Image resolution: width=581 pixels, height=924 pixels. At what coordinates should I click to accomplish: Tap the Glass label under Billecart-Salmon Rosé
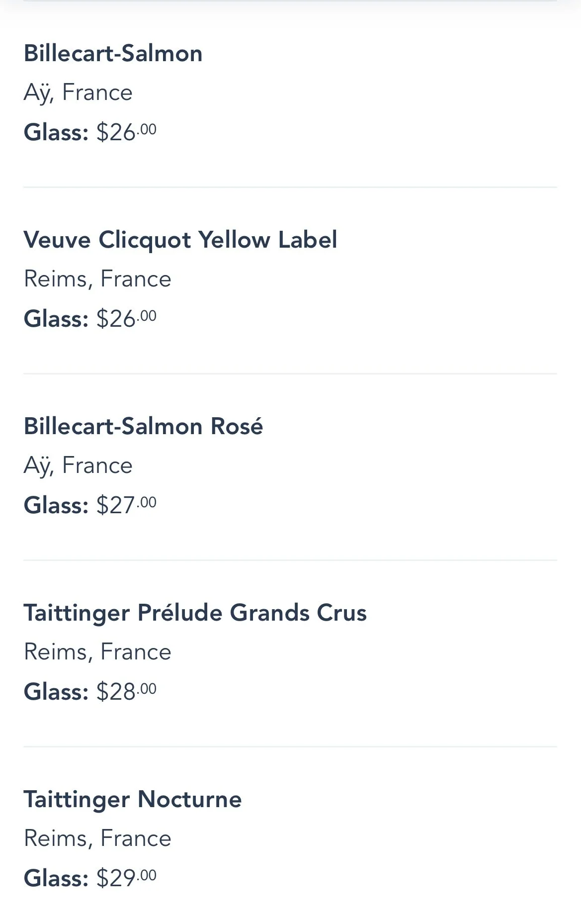tap(56, 505)
